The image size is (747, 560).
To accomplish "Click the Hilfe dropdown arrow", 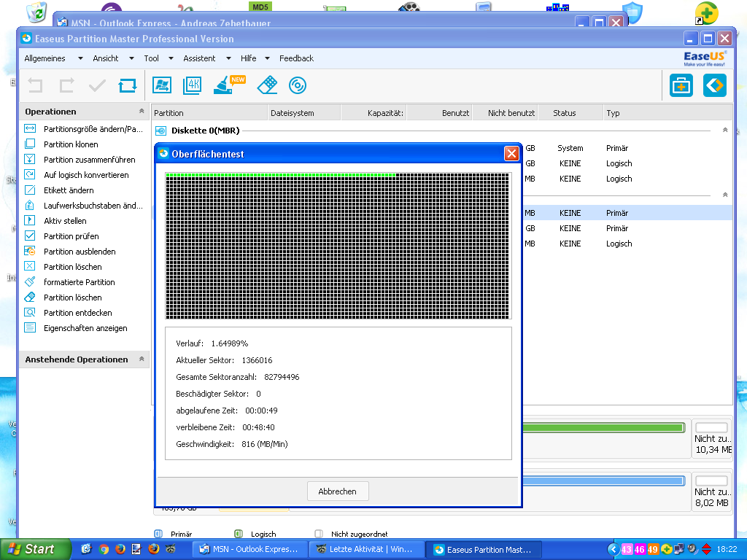I will click(267, 58).
